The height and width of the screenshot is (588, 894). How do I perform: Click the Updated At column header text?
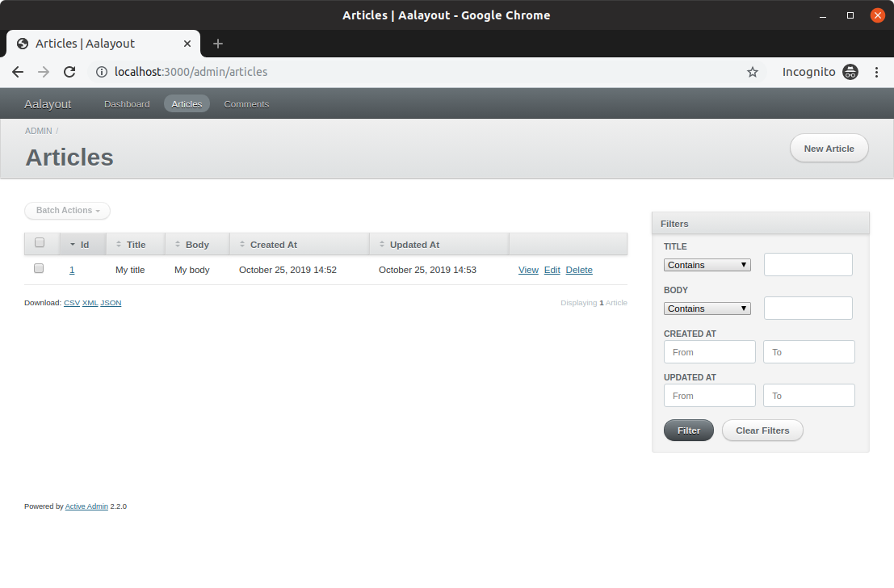point(414,245)
